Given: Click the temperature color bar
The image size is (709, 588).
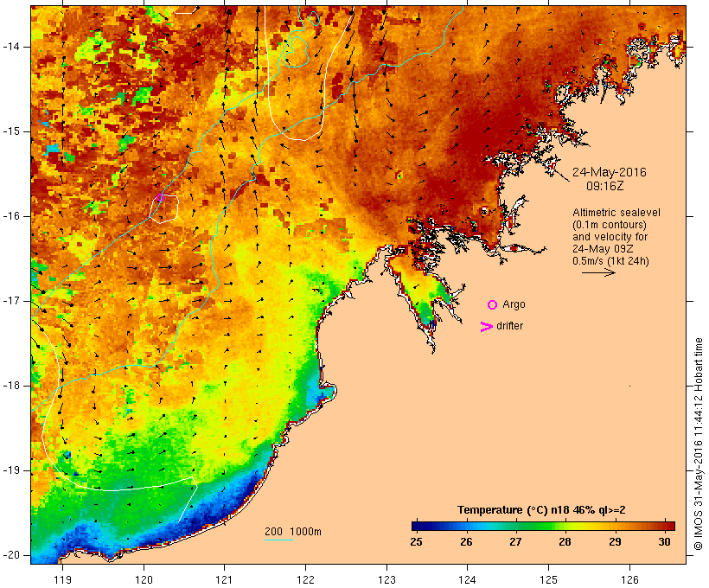Looking at the screenshot, I should click(543, 526).
